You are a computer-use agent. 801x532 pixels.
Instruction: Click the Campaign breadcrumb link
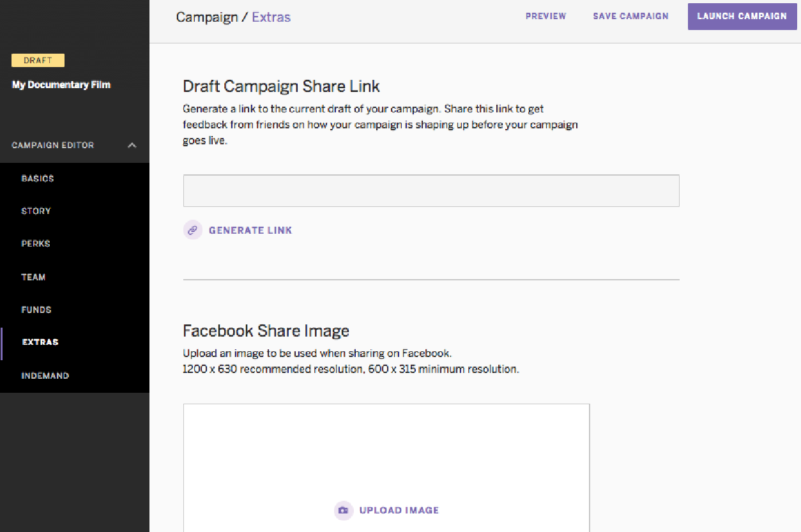(x=206, y=17)
